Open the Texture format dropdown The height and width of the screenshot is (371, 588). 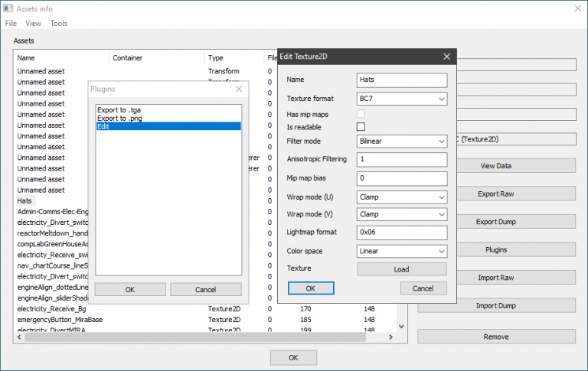(401, 99)
